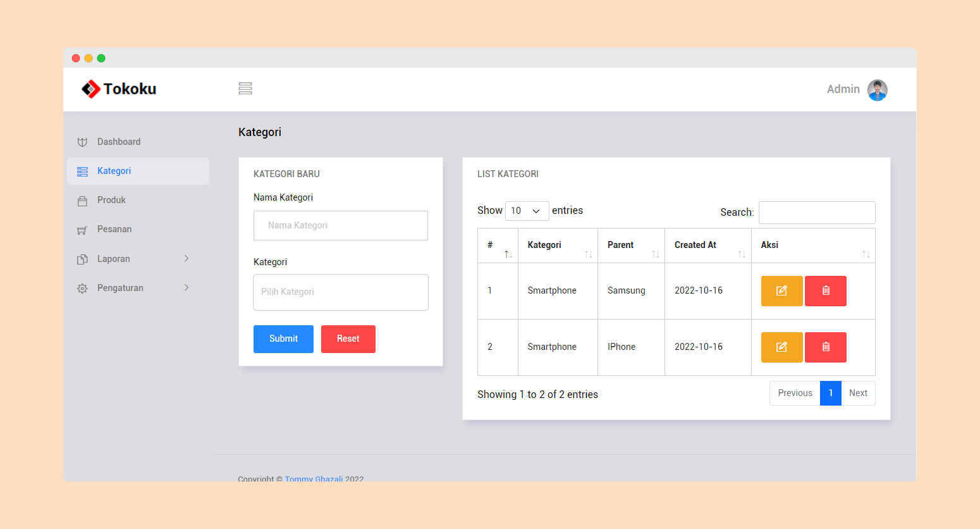Click the Nama Kategori text input
Screen dimensions: 980x529
tap(341, 226)
